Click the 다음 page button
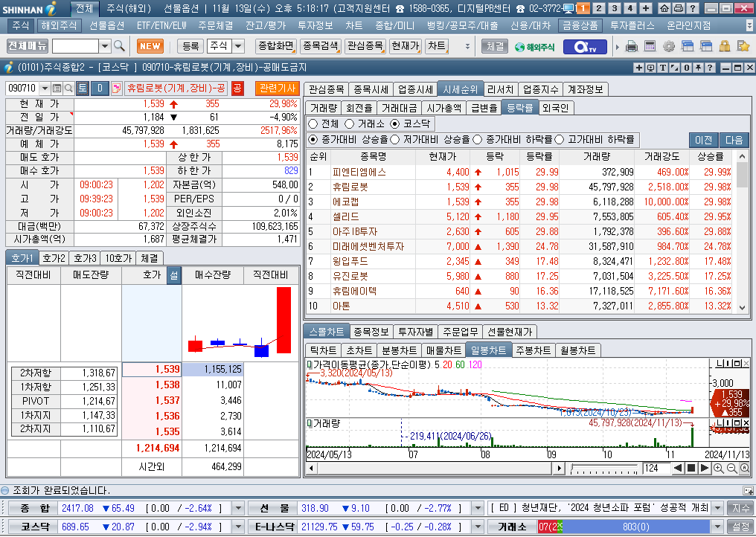This screenshot has height=537, width=756. click(x=734, y=140)
